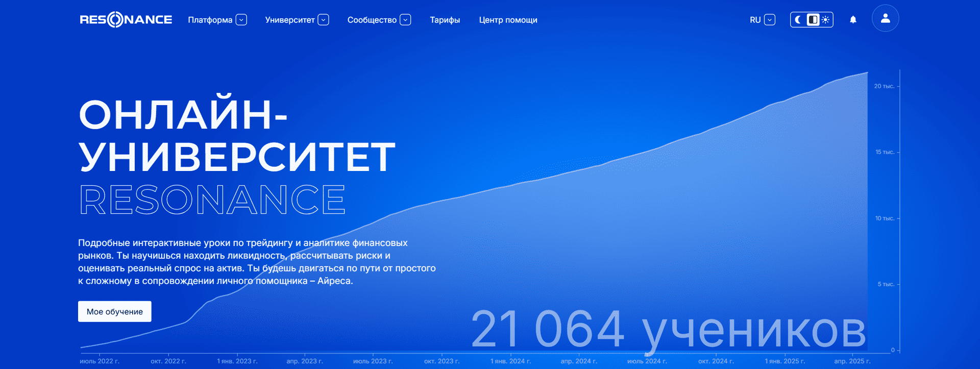Click the апр. 2024 г. axis label
Screen dimensions: 980x369
tap(579, 361)
